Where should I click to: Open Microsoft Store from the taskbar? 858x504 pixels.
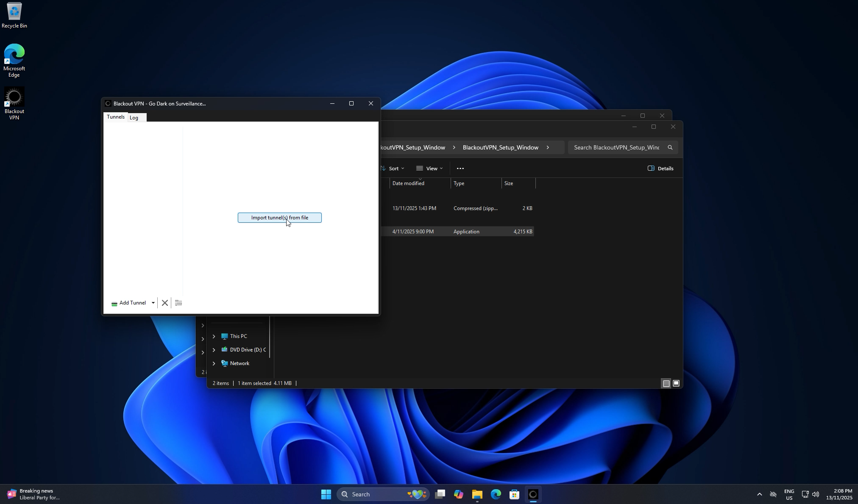coord(514,494)
